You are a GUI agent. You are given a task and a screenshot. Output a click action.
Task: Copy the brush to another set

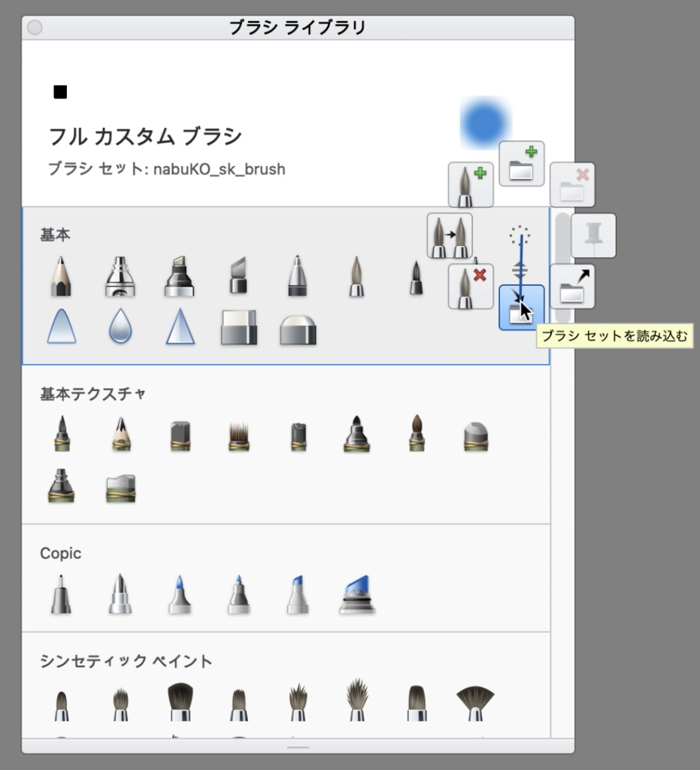pyautogui.click(x=449, y=236)
